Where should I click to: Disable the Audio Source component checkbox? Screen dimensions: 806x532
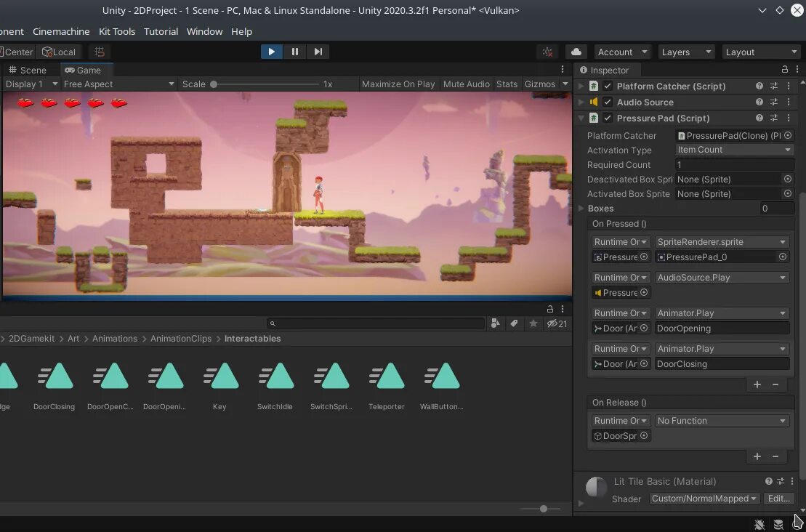608,102
